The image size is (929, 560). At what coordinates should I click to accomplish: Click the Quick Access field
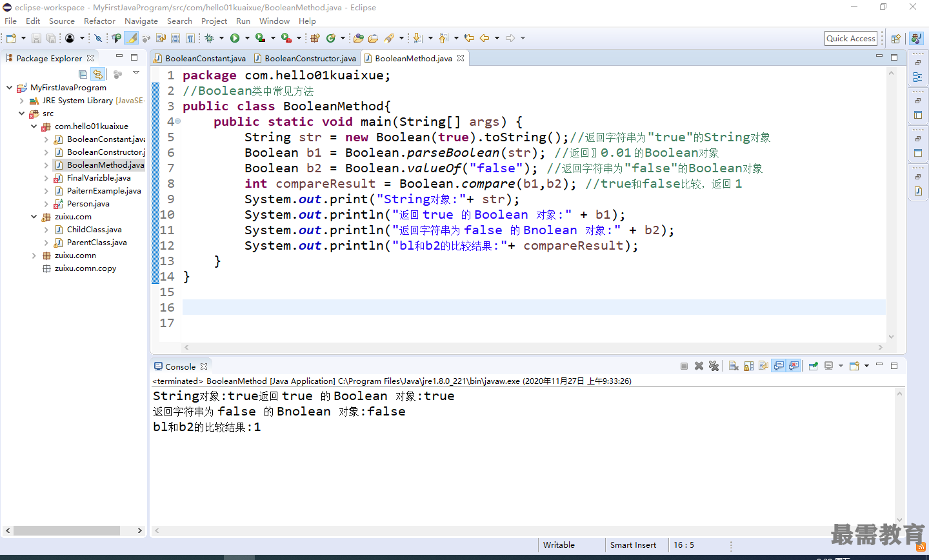pos(851,39)
